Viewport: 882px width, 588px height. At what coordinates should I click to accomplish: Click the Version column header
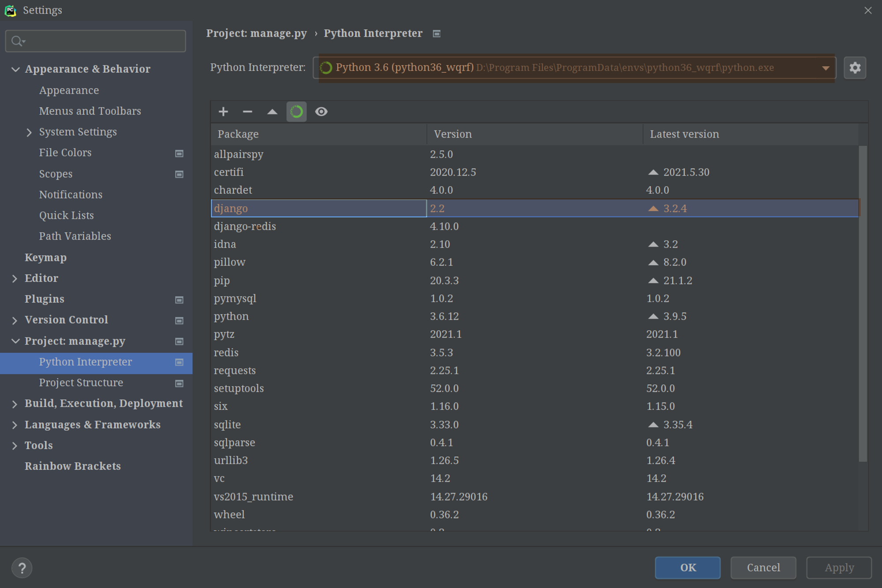click(534, 134)
